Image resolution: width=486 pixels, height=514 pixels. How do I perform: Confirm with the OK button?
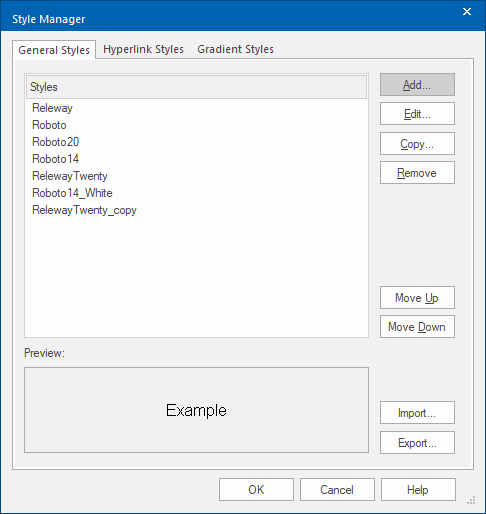coord(256,490)
